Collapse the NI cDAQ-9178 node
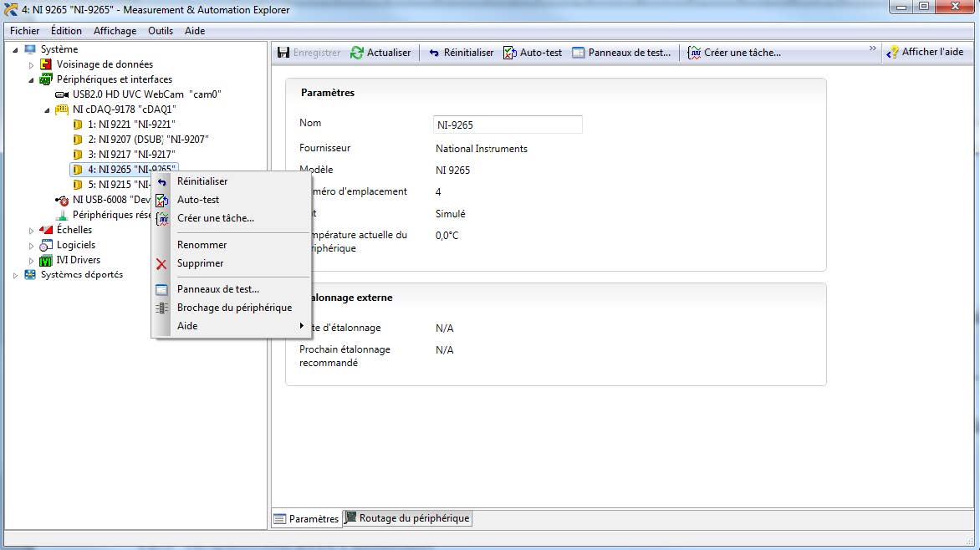Screen dimensions: 980x550 (x=47, y=110)
